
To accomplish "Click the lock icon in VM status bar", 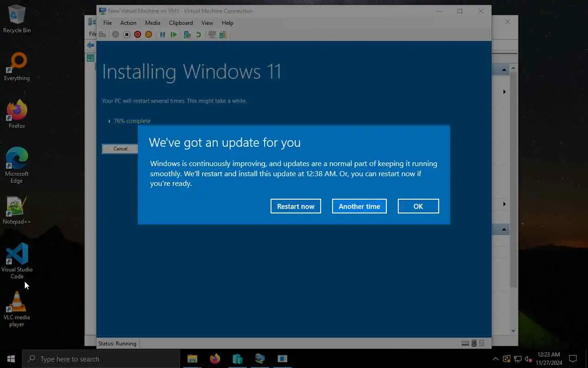I will click(x=481, y=343).
